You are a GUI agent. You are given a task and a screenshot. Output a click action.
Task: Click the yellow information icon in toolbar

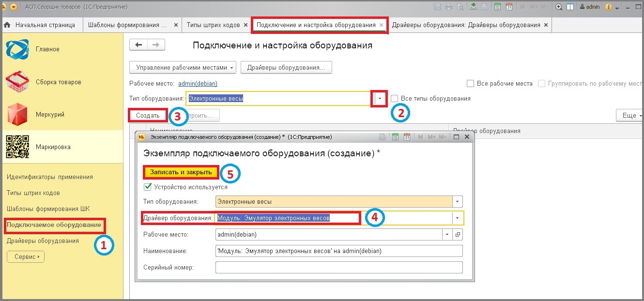pyautogui.click(x=609, y=7)
